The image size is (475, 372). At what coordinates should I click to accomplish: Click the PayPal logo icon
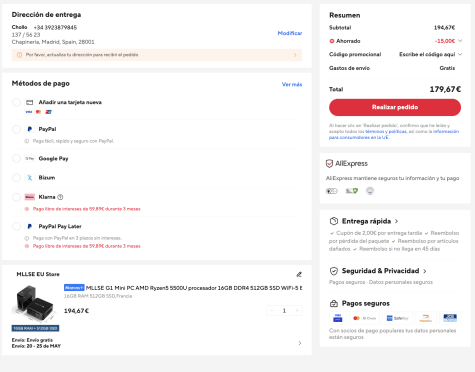click(30, 129)
